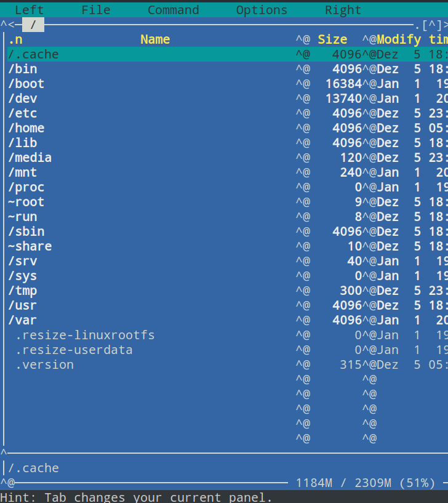Open the File menu

[x=95, y=10]
